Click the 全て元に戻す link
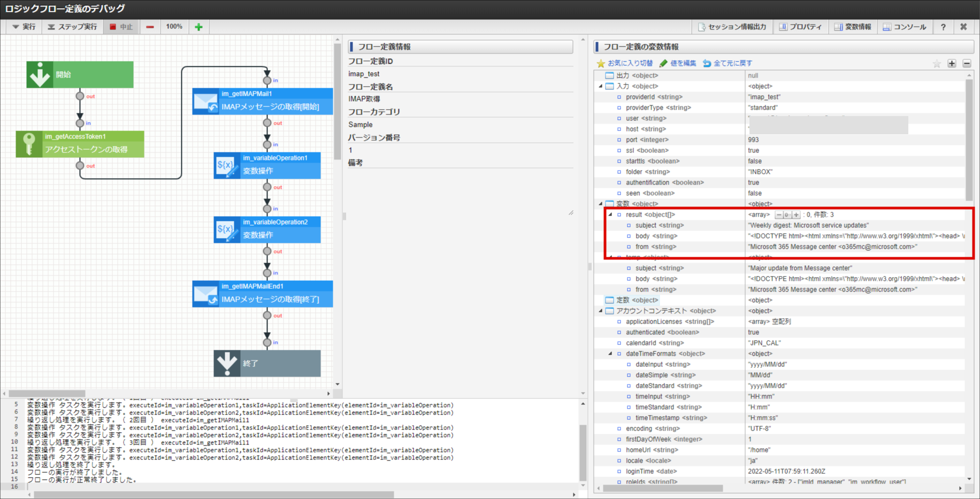 pos(728,63)
